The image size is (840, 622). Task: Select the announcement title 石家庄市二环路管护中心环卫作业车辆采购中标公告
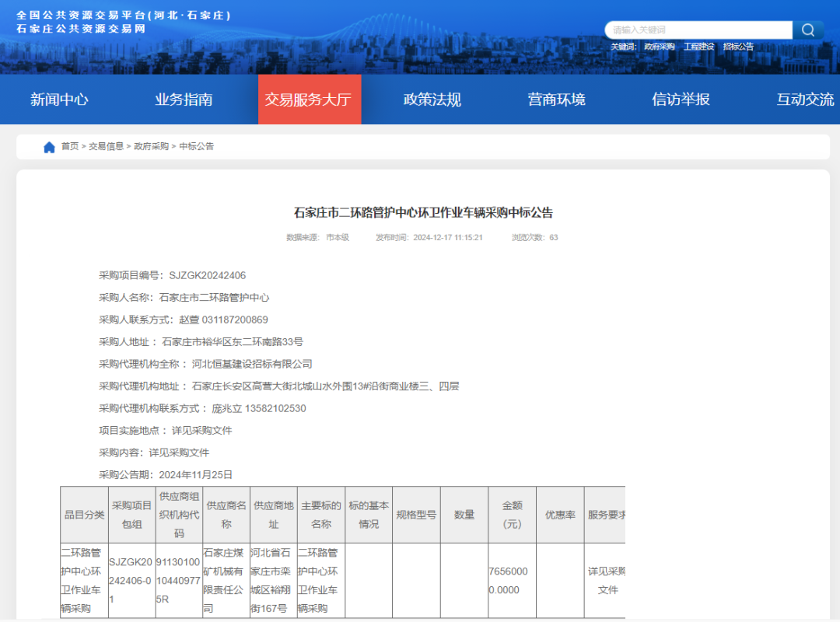(x=423, y=213)
